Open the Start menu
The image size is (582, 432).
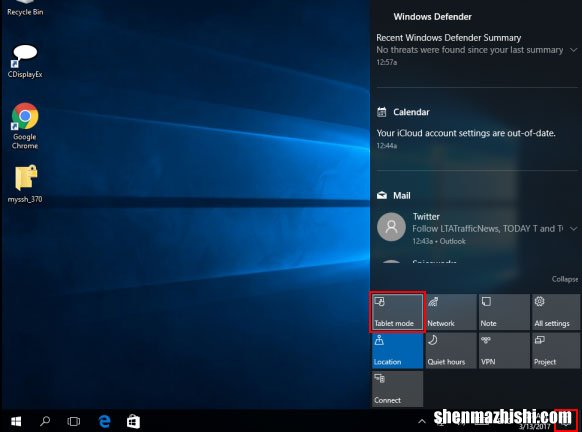16,421
